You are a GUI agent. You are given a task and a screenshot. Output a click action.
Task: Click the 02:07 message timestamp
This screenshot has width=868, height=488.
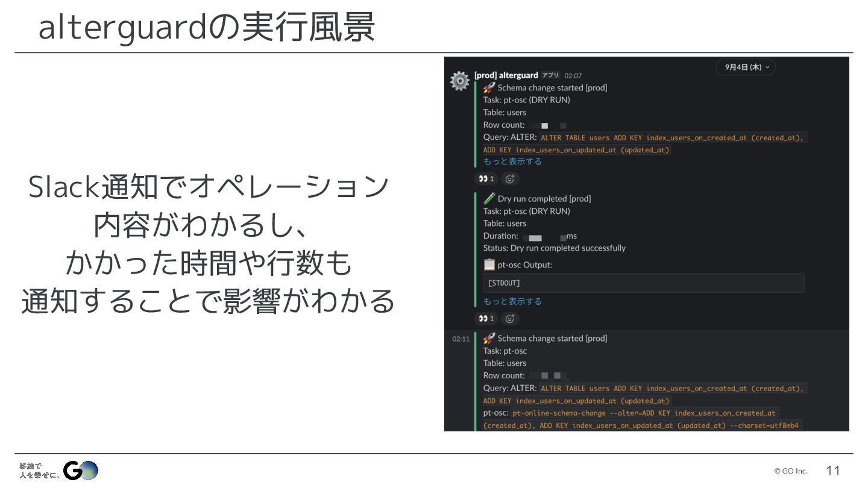point(573,76)
